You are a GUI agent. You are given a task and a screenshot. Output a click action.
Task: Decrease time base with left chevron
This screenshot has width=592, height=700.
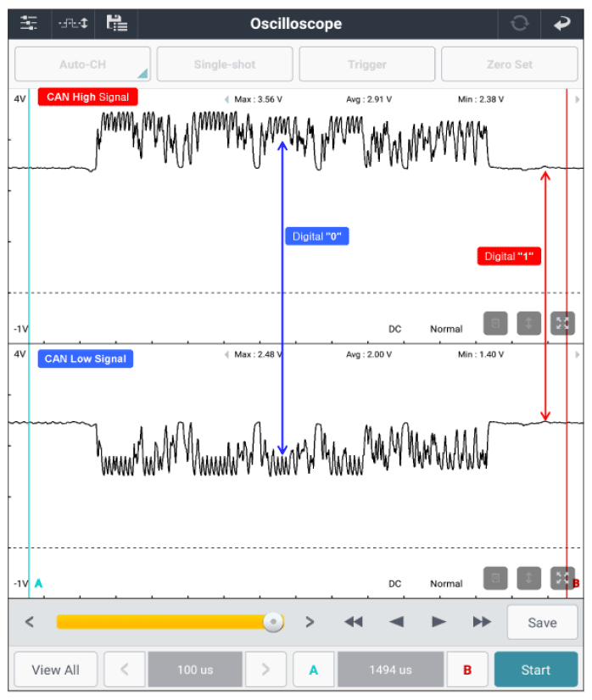[126, 669]
